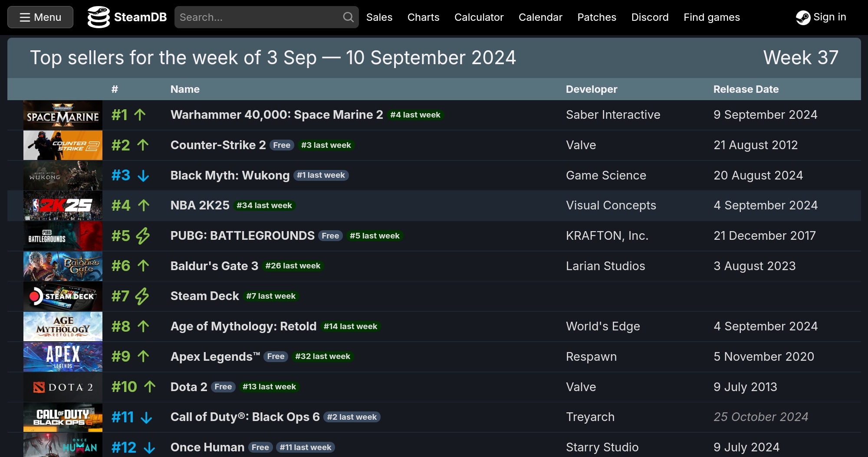Open Once Human thumbnail

63,445
